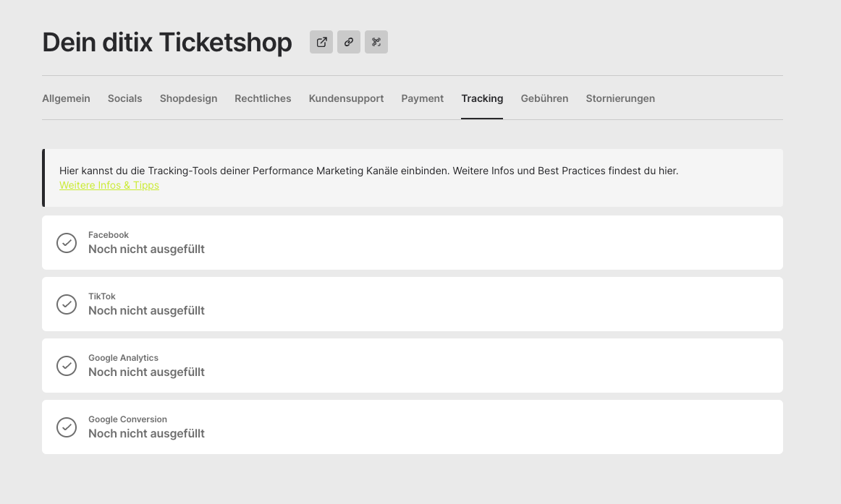Select the Stornierungen tab
Screen dimensions: 841x504
[x=620, y=98]
